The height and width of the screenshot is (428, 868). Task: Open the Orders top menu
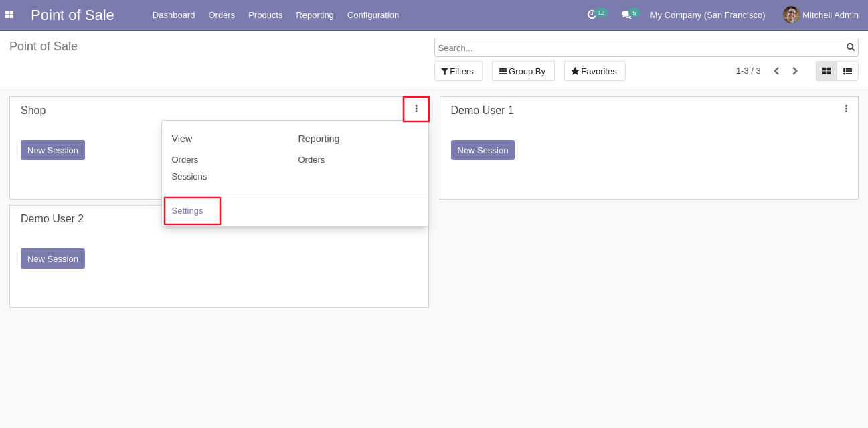click(x=222, y=15)
